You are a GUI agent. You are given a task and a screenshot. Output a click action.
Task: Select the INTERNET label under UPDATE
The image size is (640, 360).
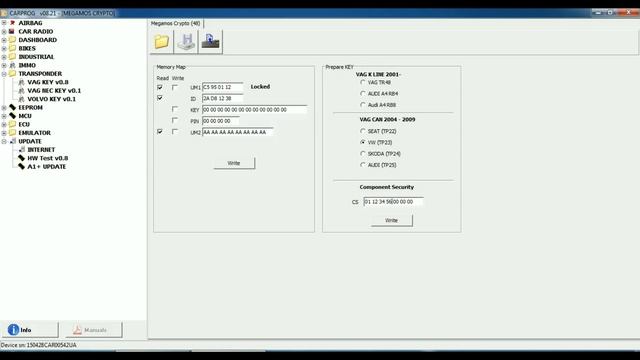pyautogui.click(x=41, y=150)
